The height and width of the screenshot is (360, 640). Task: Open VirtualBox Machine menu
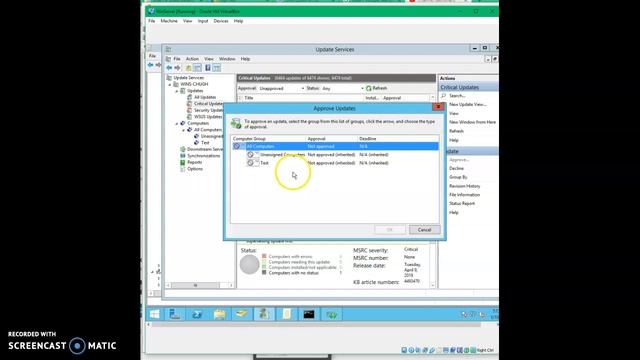(169, 21)
